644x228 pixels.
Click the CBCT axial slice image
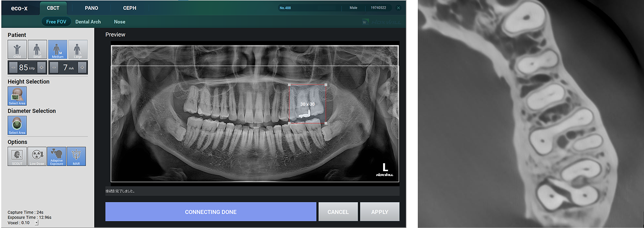531,114
